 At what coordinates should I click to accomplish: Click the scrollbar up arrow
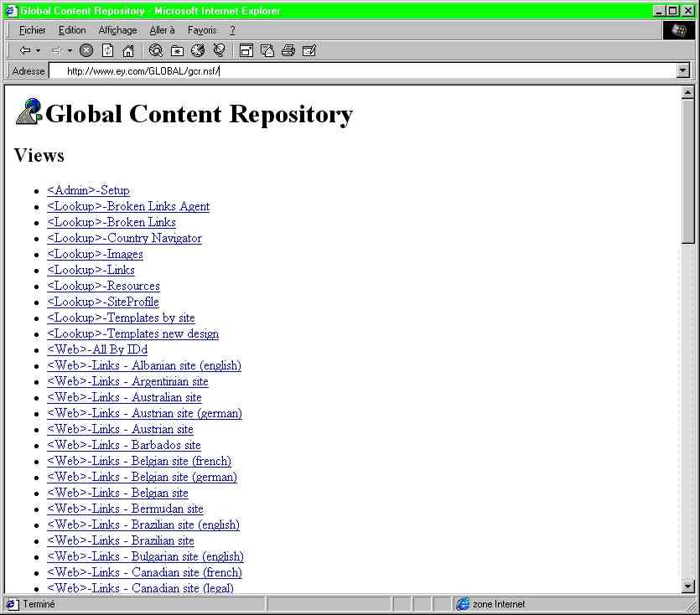click(x=687, y=92)
